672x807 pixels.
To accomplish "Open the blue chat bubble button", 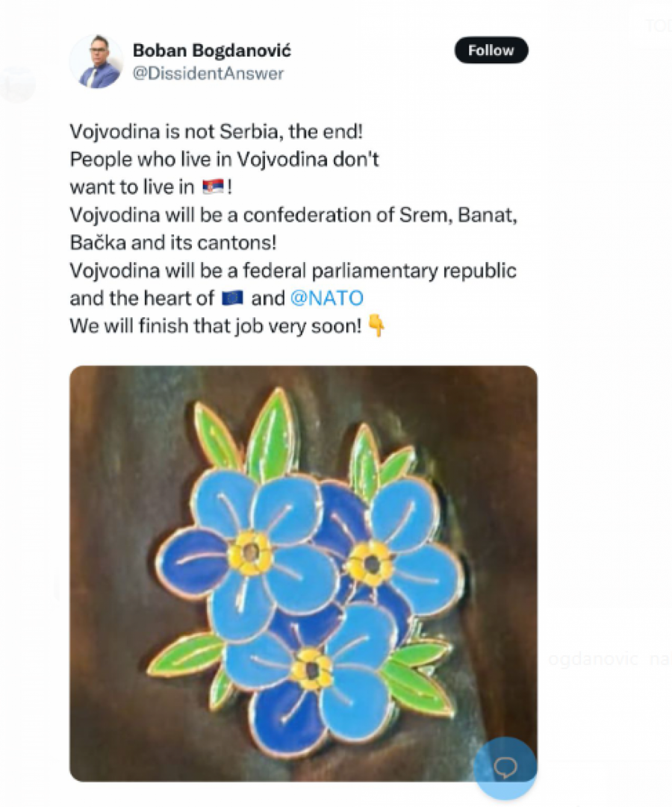I will [x=506, y=767].
